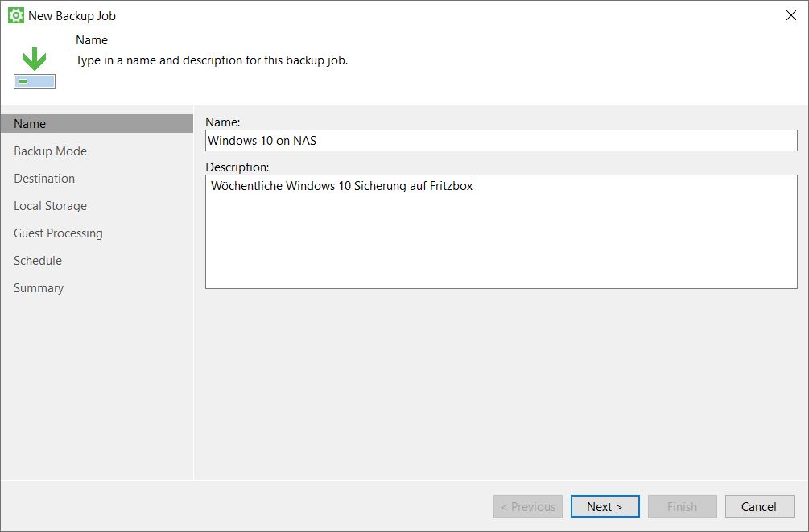Go to the Backup Mode step
The width and height of the screenshot is (809, 532).
(50, 151)
